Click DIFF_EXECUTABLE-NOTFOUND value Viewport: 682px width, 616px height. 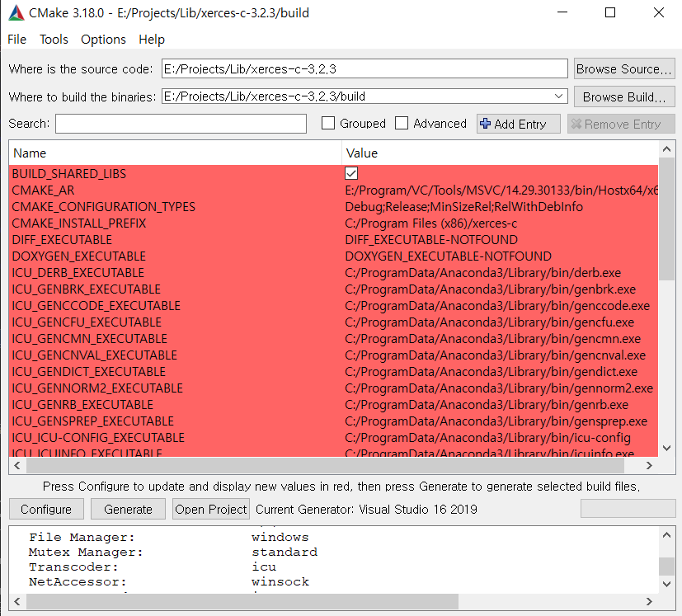(431, 240)
